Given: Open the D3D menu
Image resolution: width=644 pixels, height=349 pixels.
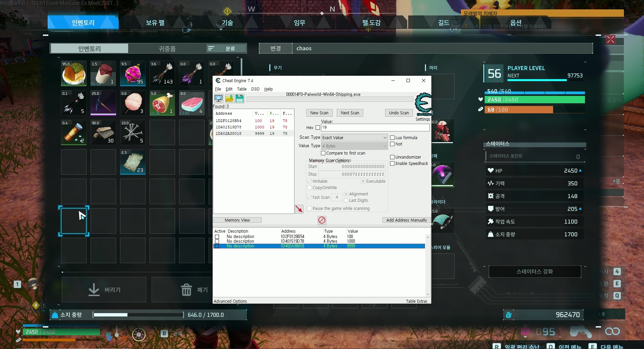Looking at the screenshot, I should (255, 89).
